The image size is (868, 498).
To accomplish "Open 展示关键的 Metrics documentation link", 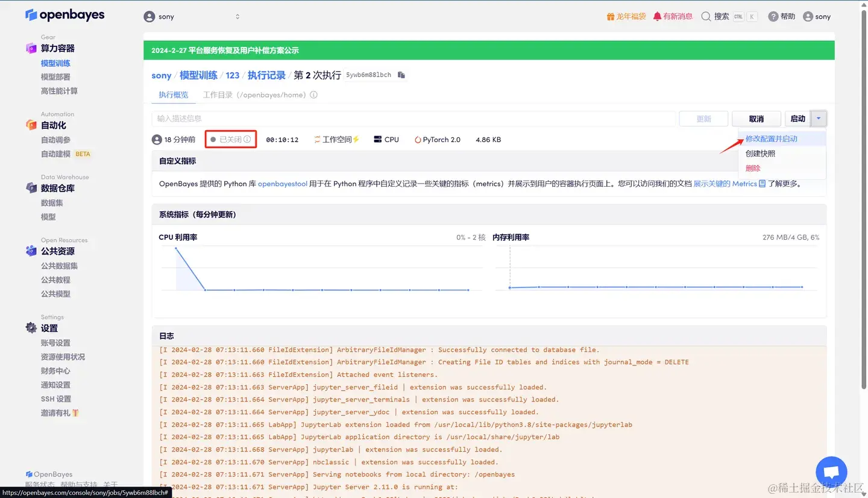I will [x=729, y=184].
